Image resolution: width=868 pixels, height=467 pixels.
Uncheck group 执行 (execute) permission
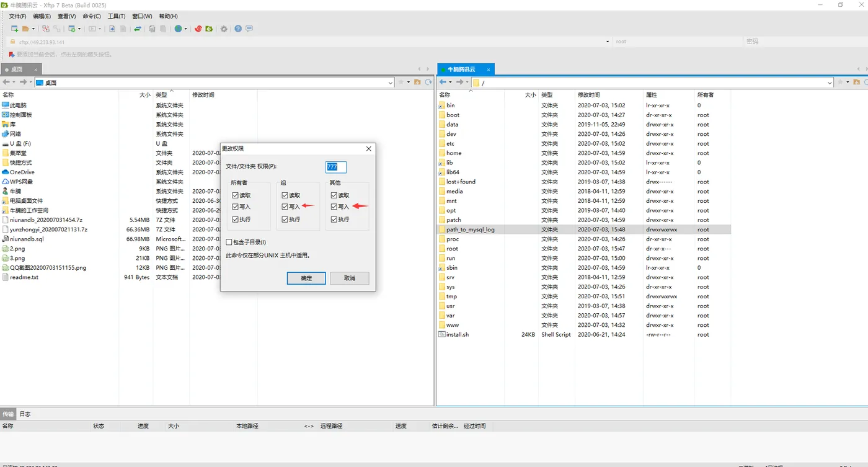click(x=285, y=220)
